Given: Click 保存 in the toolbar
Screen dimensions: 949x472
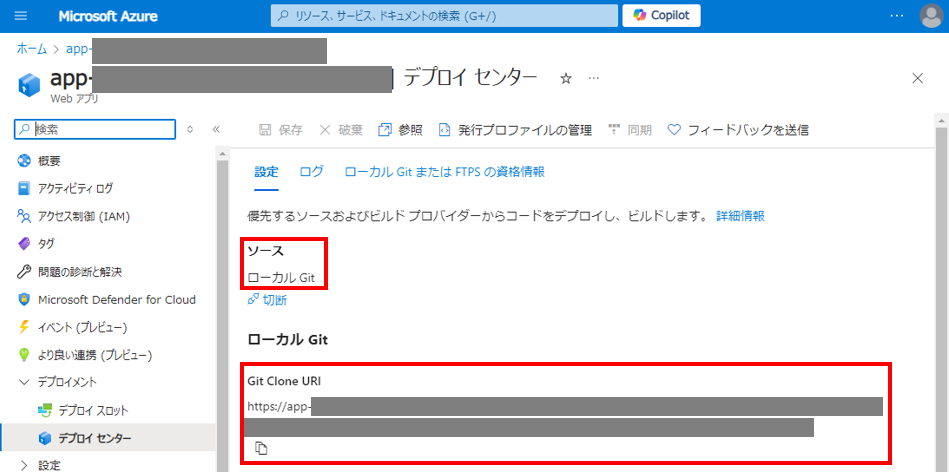Looking at the screenshot, I should click(281, 129).
